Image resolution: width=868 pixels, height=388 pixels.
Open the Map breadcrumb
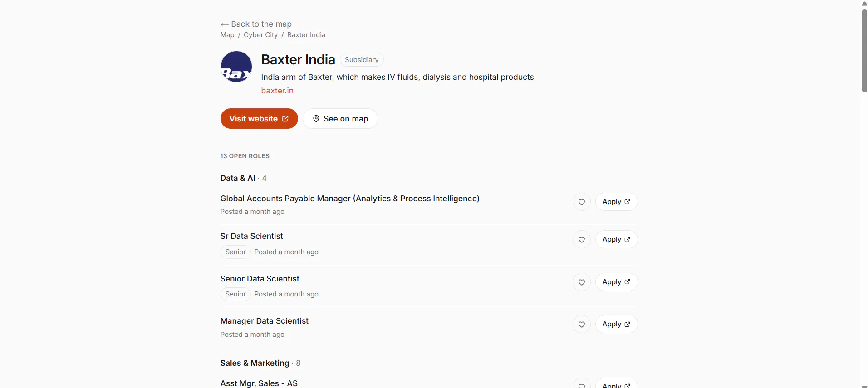pos(227,35)
